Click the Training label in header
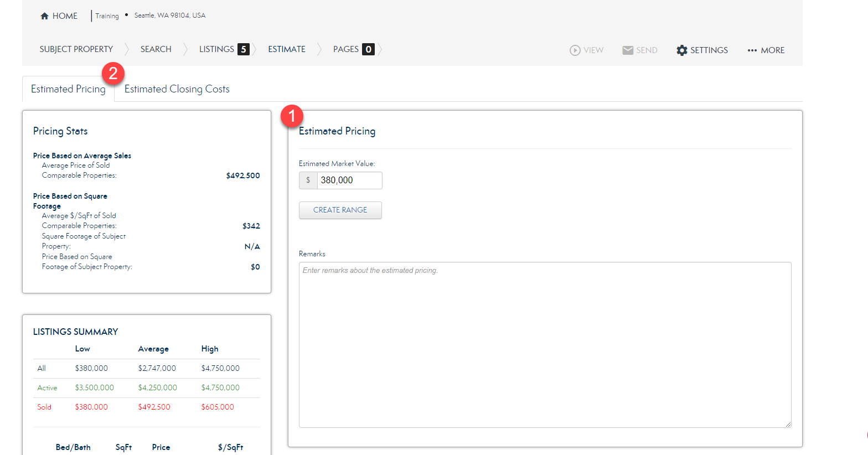868x455 pixels. 107,16
